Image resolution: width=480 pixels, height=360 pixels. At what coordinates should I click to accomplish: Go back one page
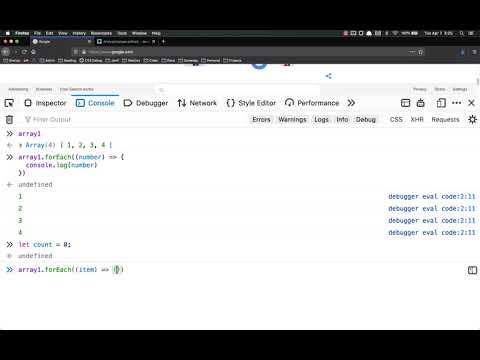pos(6,52)
